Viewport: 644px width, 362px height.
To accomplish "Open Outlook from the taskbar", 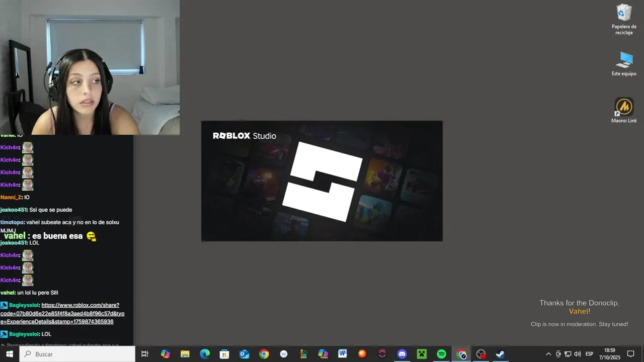I will click(244, 354).
